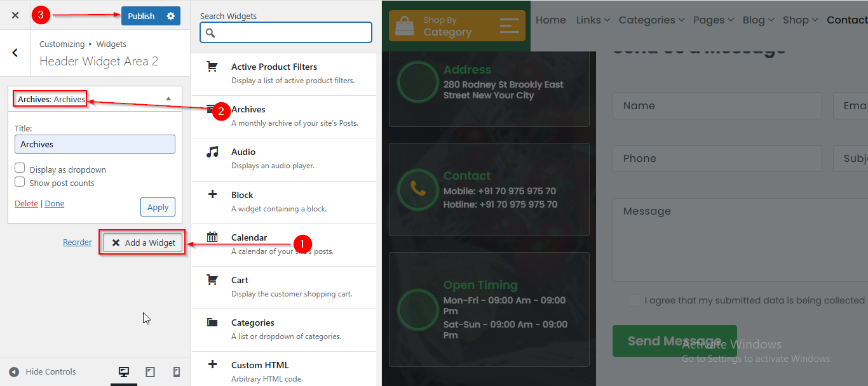Switch to mobile preview device icon

[177, 372]
